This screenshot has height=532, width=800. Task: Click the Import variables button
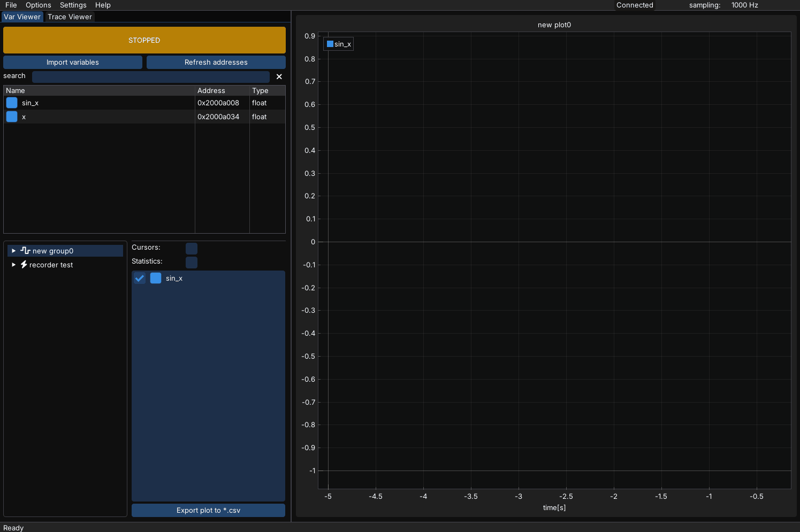click(73, 62)
